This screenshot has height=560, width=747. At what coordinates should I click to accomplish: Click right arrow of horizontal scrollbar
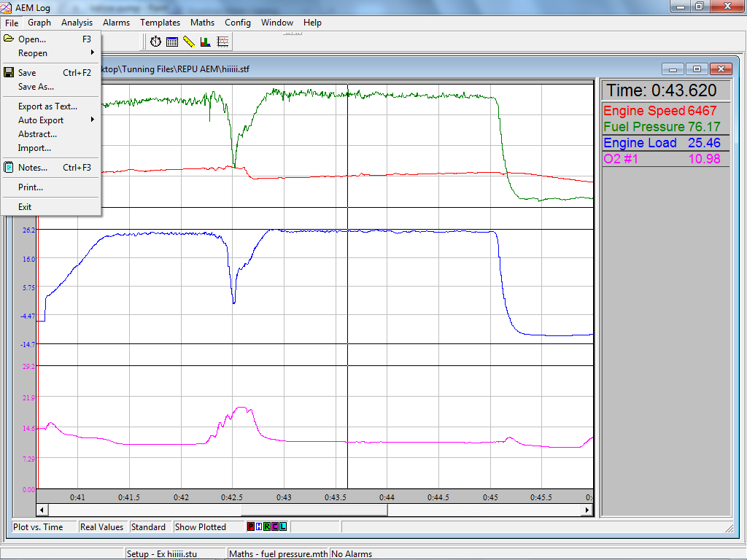point(587,510)
